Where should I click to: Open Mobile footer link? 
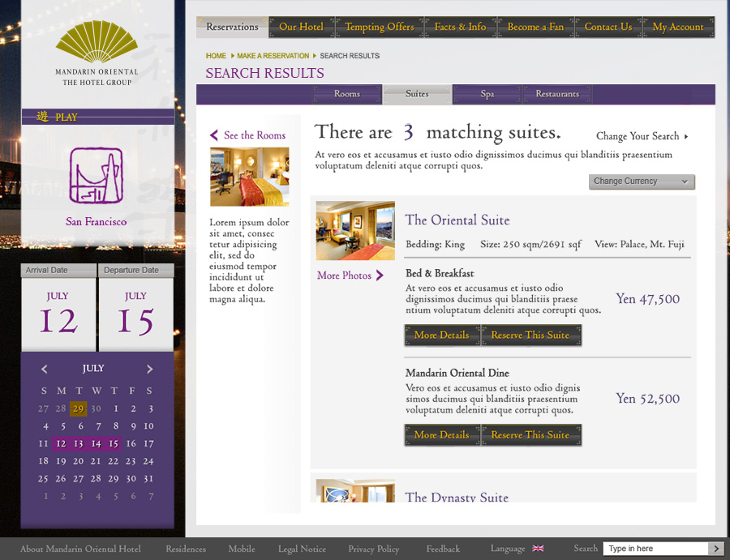tap(242, 549)
